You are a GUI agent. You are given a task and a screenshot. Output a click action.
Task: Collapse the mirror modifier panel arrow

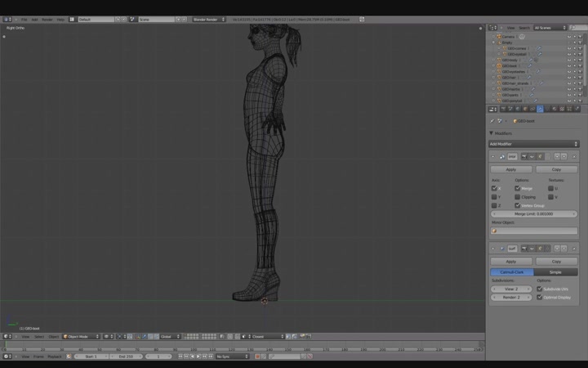(492, 156)
